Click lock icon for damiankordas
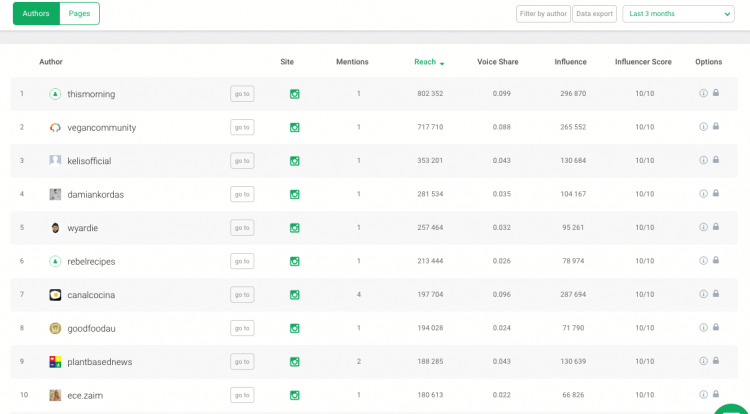Screen dimensions: 750x414 pyautogui.click(x=716, y=193)
